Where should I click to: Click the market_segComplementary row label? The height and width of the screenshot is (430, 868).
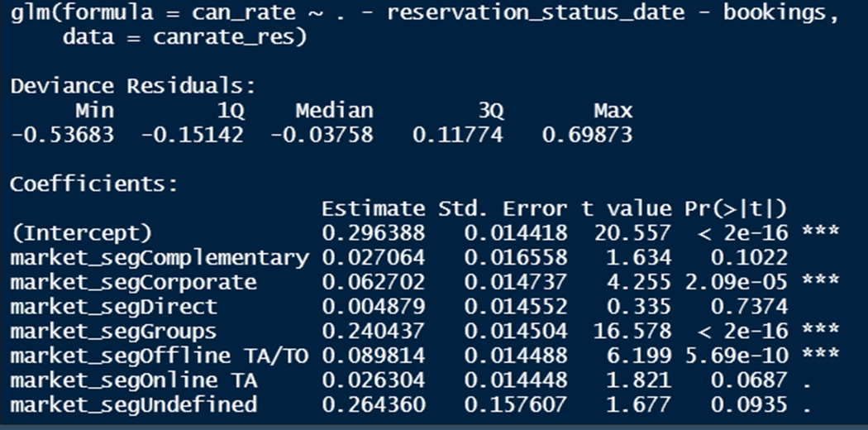(160, 258)
